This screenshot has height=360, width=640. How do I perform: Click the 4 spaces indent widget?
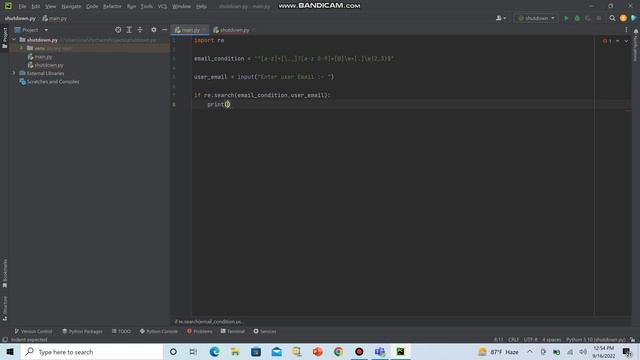[551, 340]
